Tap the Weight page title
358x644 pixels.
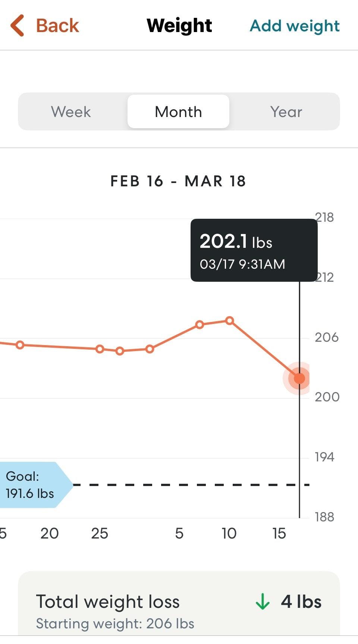[x=179, y=26]
